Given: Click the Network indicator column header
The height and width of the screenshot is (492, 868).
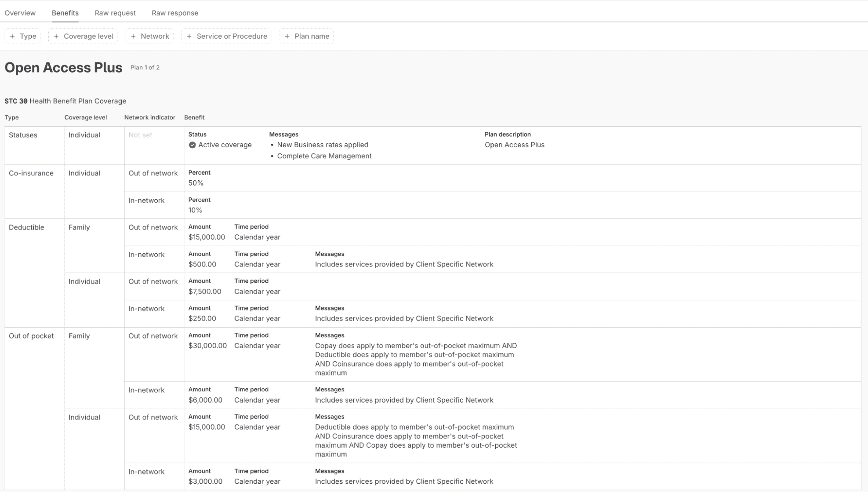Looking at the screenshot, I should coord(149,117).
